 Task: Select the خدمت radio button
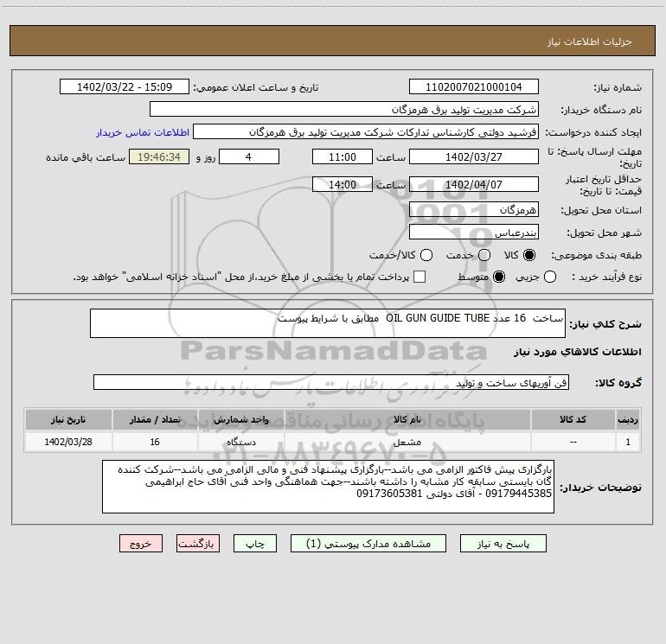click(x=484, y=255)
